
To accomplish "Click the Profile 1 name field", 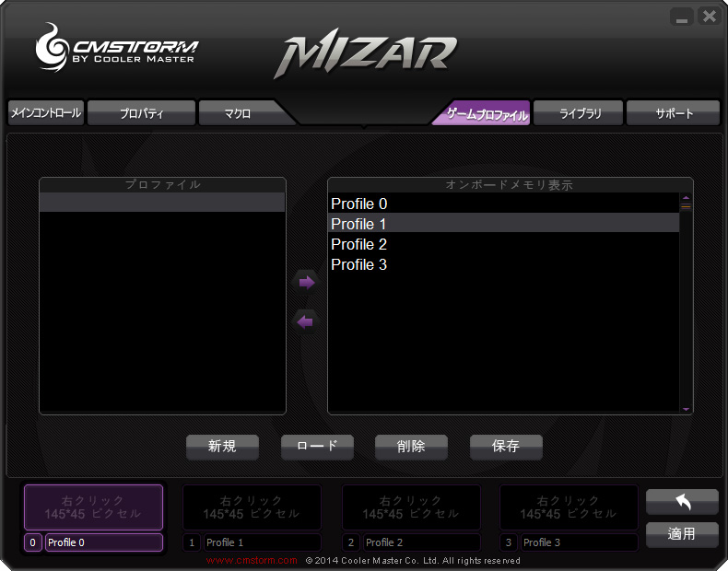I will tap(263, 542).
